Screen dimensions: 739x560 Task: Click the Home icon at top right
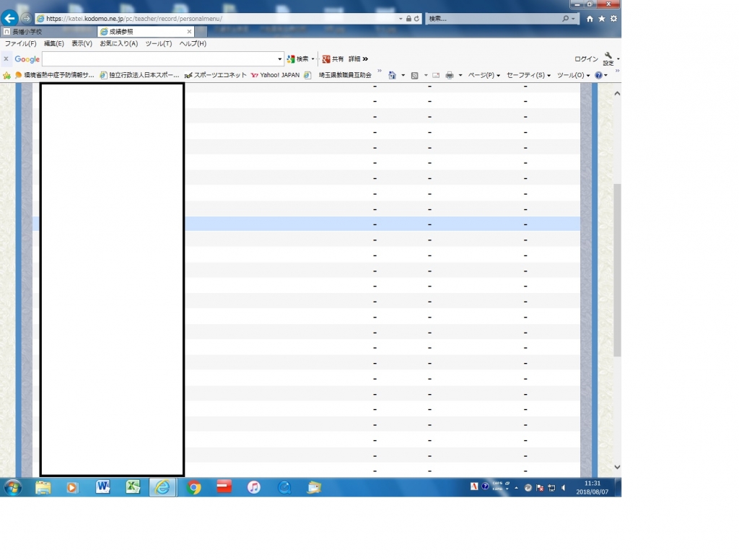(590, 19)
